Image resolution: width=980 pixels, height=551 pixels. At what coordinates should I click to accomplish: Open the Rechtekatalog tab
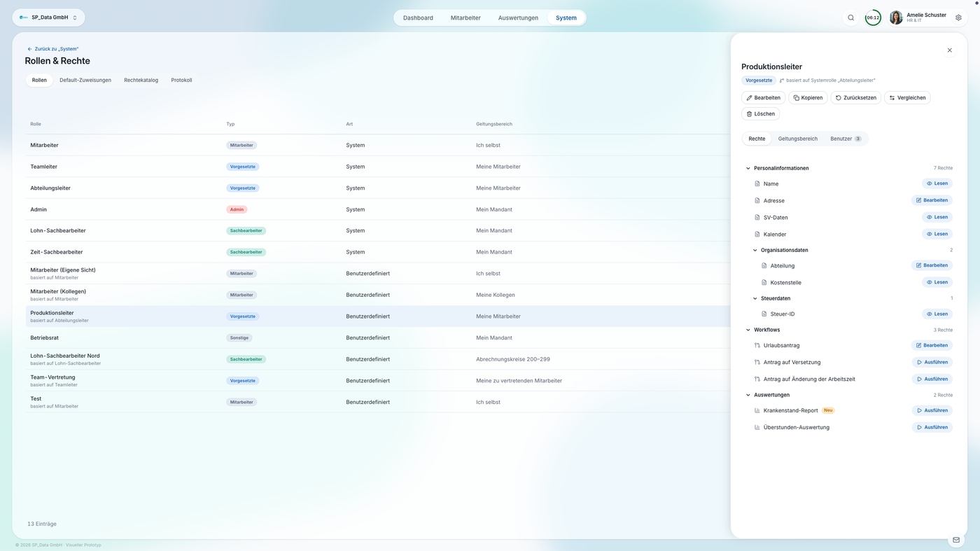pos(141,80)
